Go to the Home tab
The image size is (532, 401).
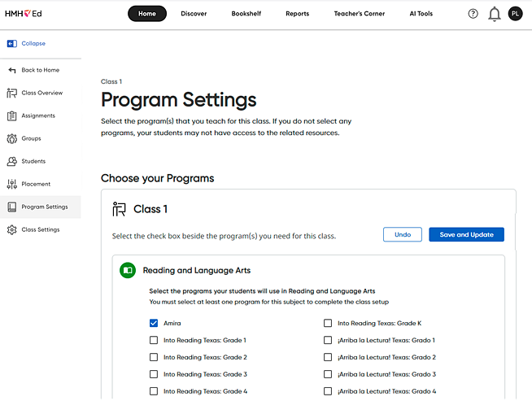[147, 14]
